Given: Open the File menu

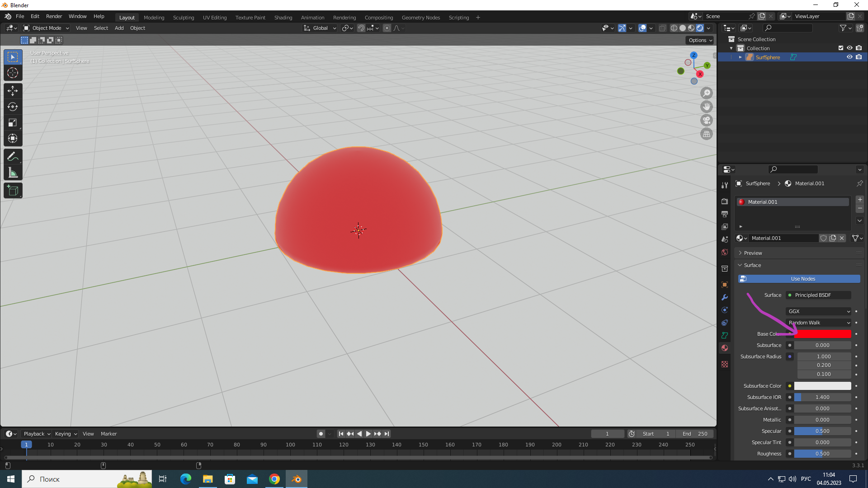Looking at the screenshot, I should (x=20, y=16).
